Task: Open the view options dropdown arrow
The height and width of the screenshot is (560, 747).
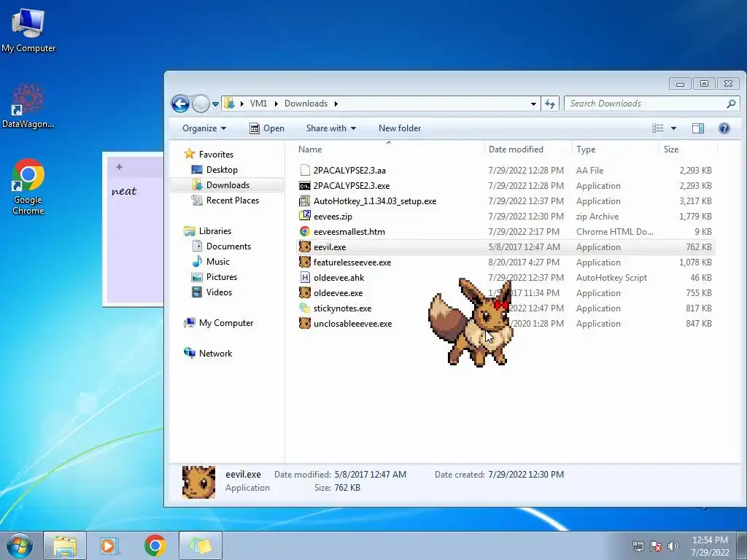Action: point(673,128)
